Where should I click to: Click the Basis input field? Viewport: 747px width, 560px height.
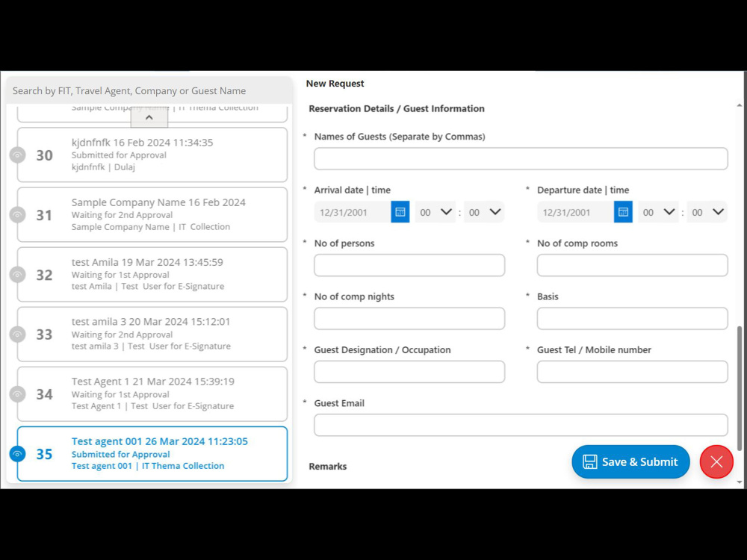[x=632, y=319]
